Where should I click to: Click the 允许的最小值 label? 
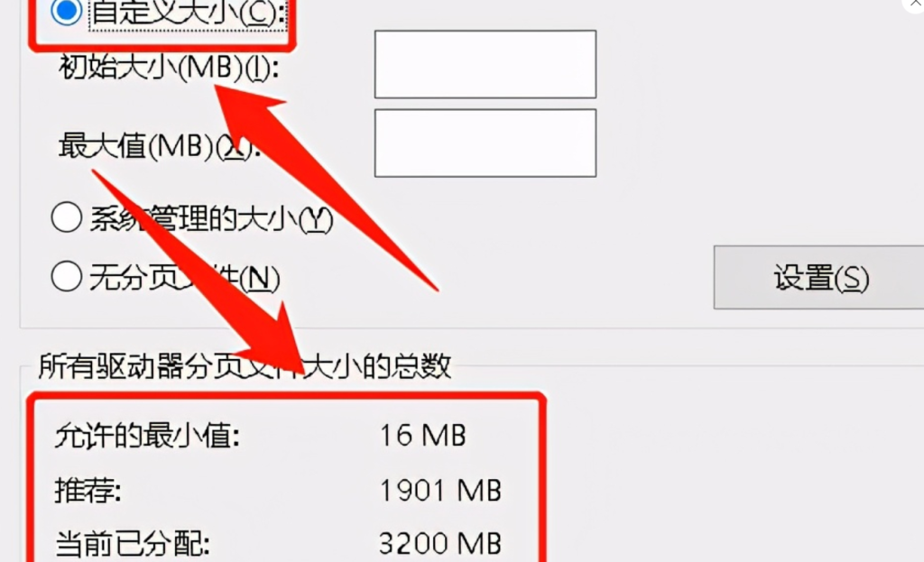pyautogui.click(x=147, y=437)
